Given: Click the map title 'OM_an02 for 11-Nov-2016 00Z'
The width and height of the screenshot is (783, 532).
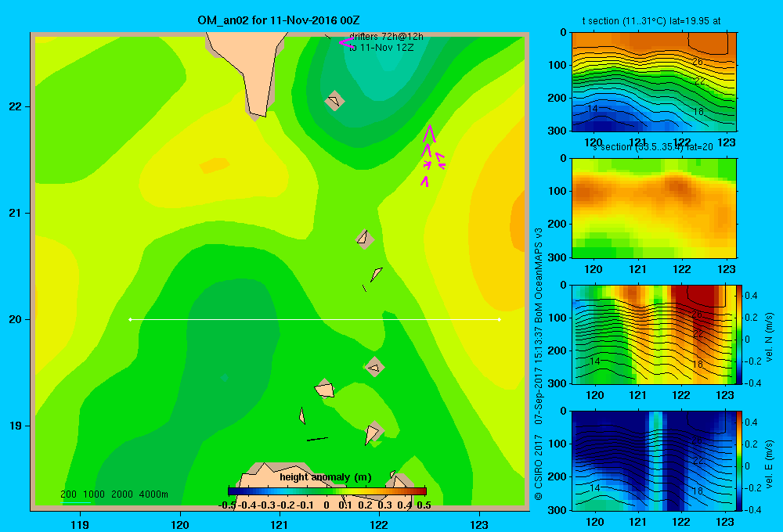Looking at the screenshot, I should (278, 20).
